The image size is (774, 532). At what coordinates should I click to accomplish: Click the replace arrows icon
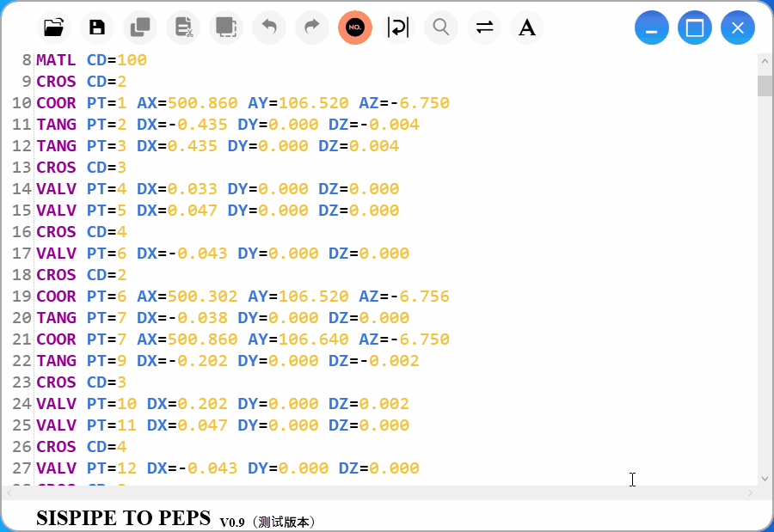tap(484, 28)
